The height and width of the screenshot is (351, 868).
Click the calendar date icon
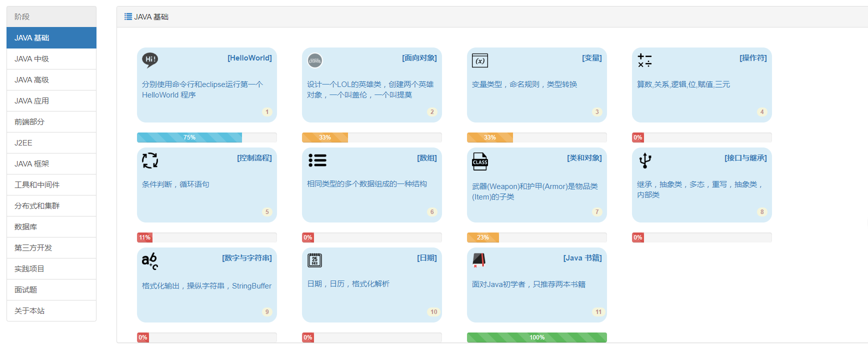click(x=315, y=260)
